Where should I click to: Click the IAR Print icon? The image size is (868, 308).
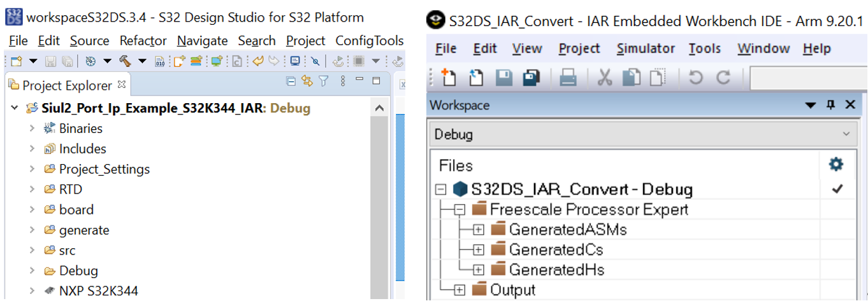click(568, 78)
